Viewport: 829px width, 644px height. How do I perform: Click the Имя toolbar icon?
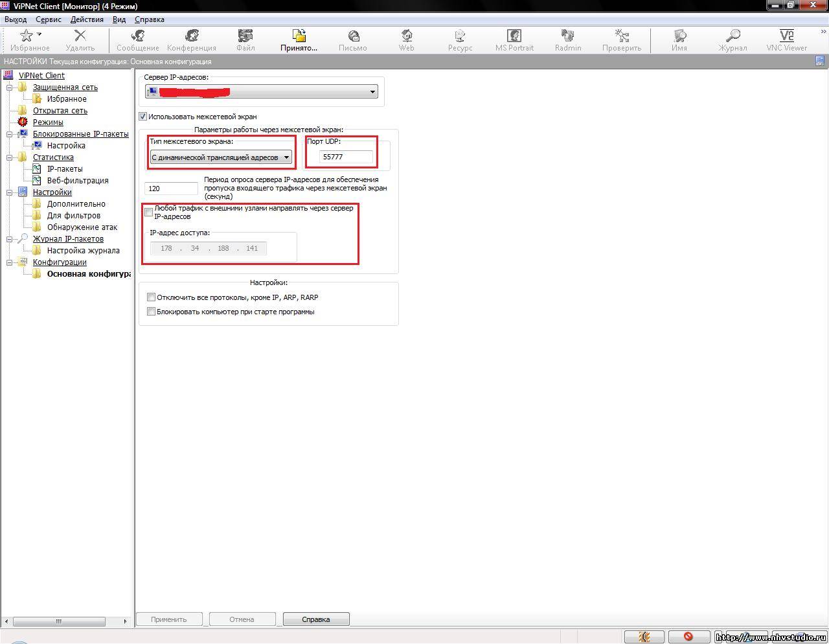679,36
